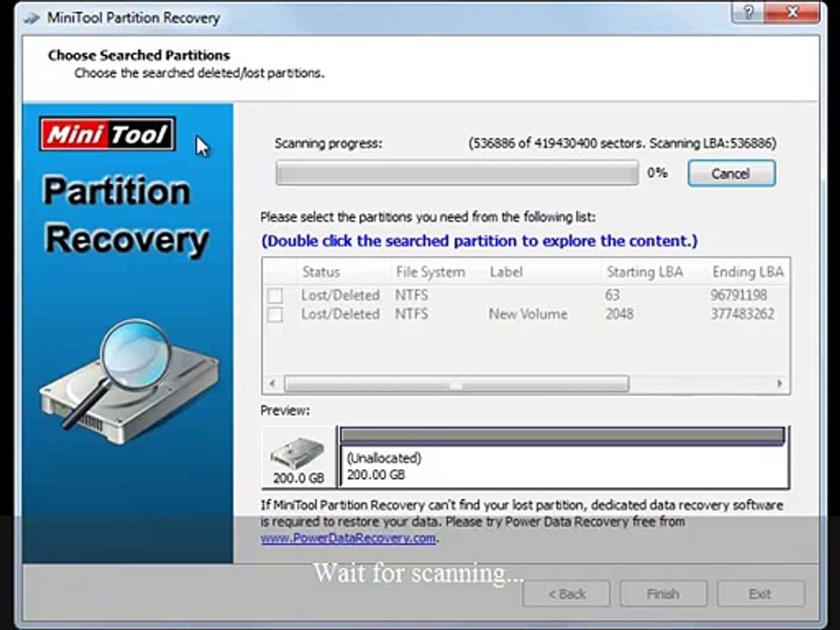
Task: Click the MiniTool app icon in title bar
Action: [x=32, y=18]
